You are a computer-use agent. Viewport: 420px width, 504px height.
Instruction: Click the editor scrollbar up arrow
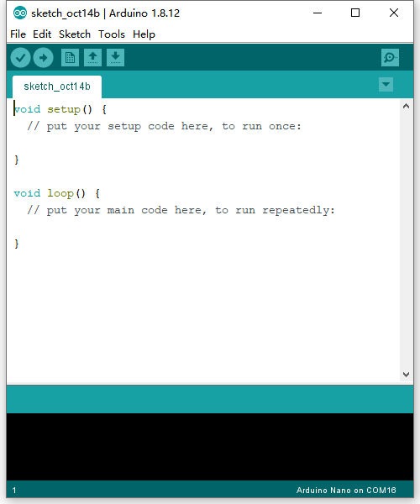coord(407,106)
